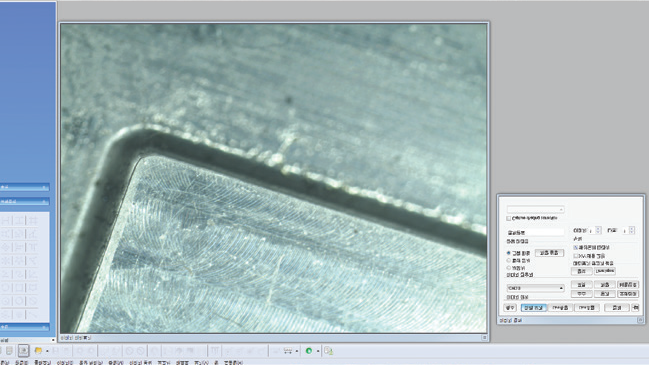The width and height of the screenshot is (649, 365).
Task: Open the last menu item in bottom menu bar
Action: click(233, 363)
